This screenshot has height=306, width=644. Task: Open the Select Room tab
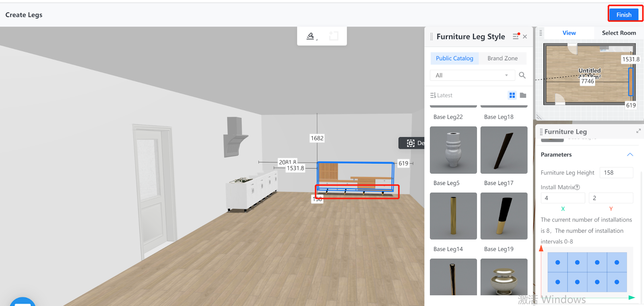click(x=619, y=33)
